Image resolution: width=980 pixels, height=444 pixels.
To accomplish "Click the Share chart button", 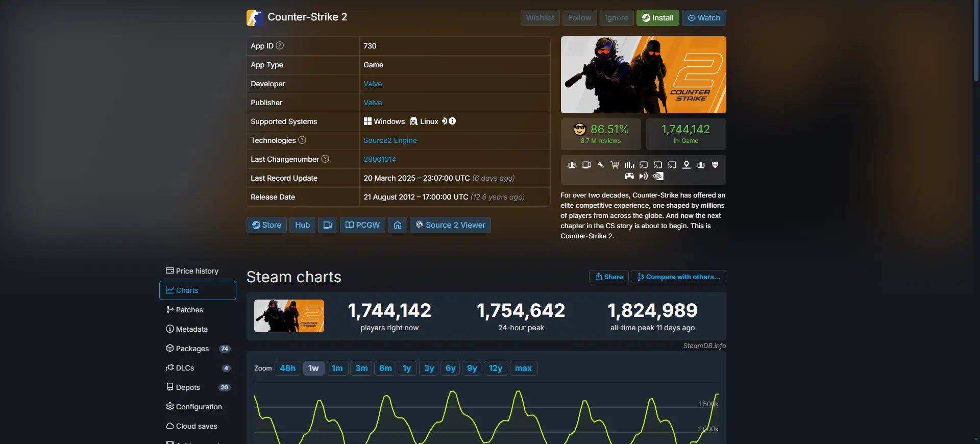I will pos(609,277).
